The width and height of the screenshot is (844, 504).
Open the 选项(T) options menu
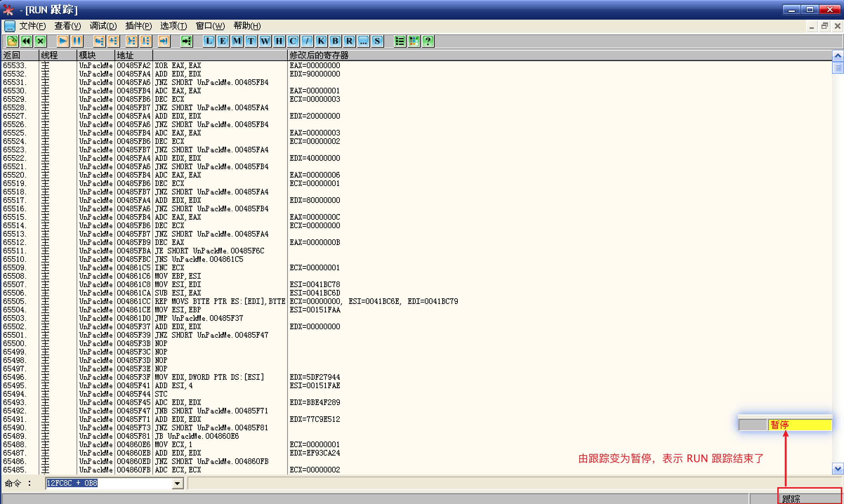click(x=173, y=26)
